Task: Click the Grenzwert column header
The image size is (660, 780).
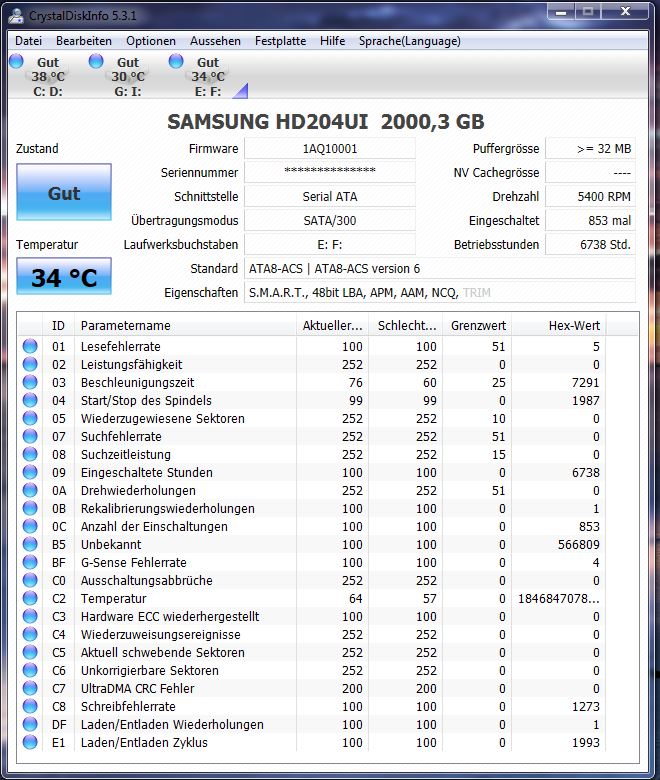Action: point(477,325)
